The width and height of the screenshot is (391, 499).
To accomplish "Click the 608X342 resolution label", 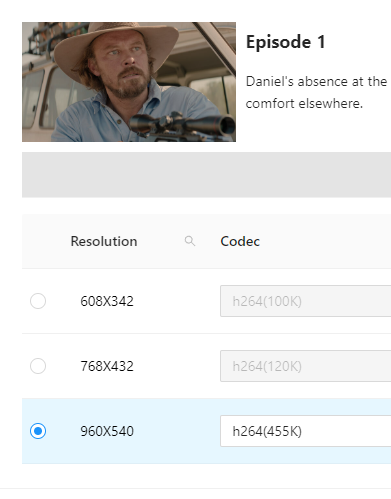I will (107, 301).
